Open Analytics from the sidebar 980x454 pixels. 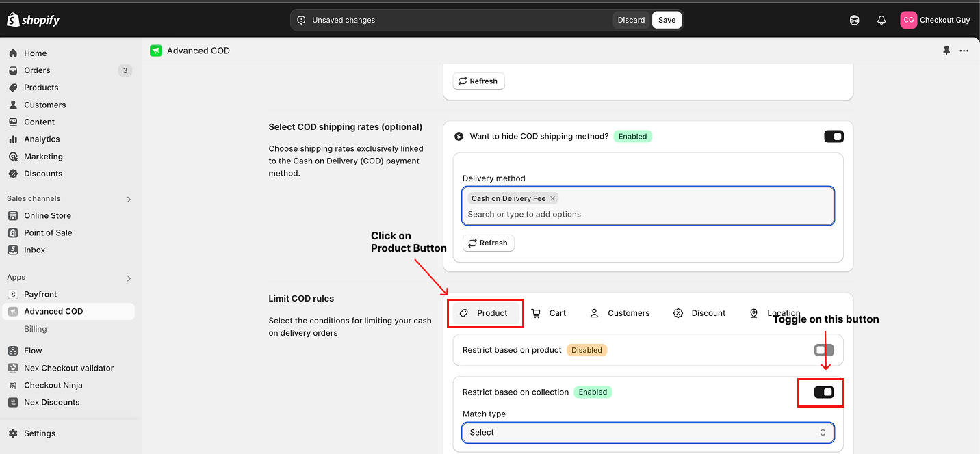pyautogui.click(x=42, y=139)
